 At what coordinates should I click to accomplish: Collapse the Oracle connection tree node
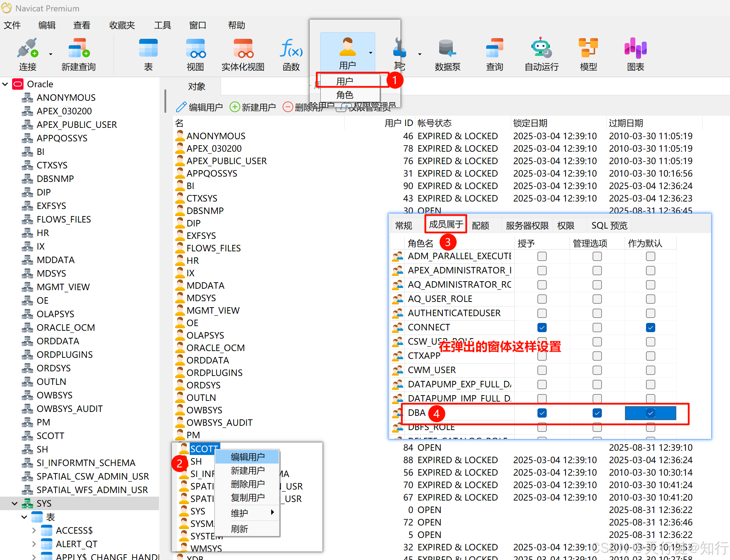[x=5, y=84]
